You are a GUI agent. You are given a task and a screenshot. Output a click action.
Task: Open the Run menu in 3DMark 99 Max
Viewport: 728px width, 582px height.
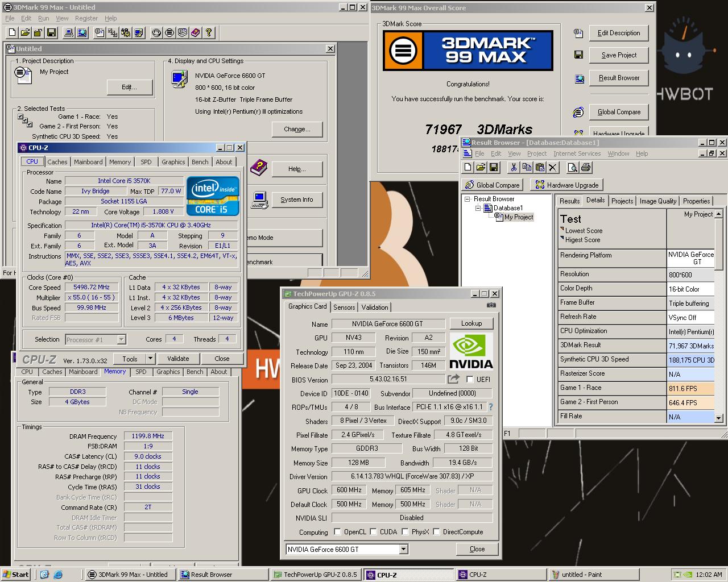pos(43,18)
